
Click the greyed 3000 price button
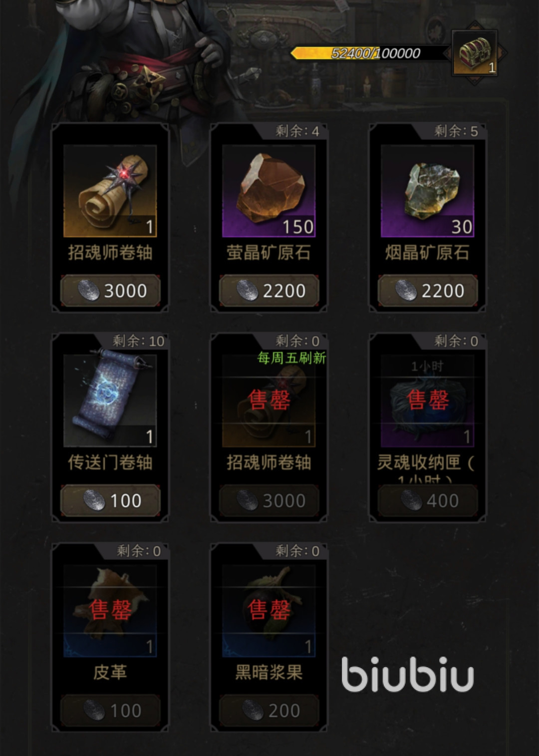pos(269,500)
